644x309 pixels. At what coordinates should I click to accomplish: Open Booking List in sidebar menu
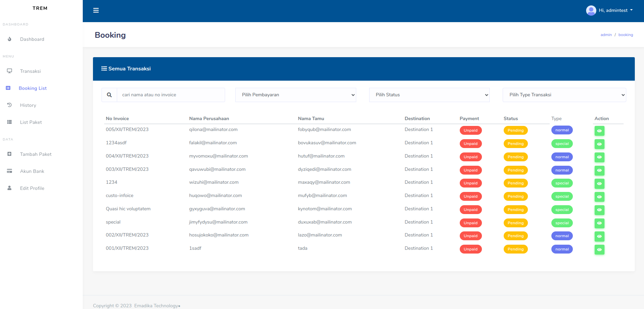click(x=33, y=88)
